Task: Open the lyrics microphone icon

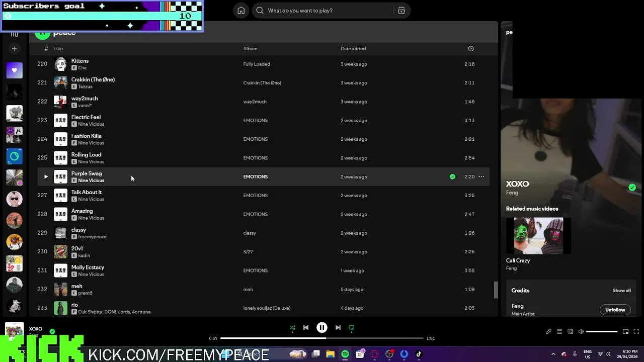Action: pos(548,332)
